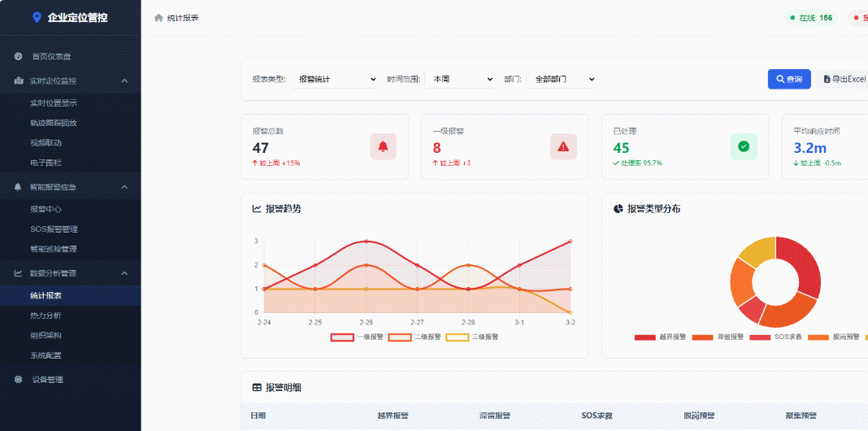The image size is (868, 431).
Task: Open 热力分析 in the sidebar
Action: click(46, 316)
